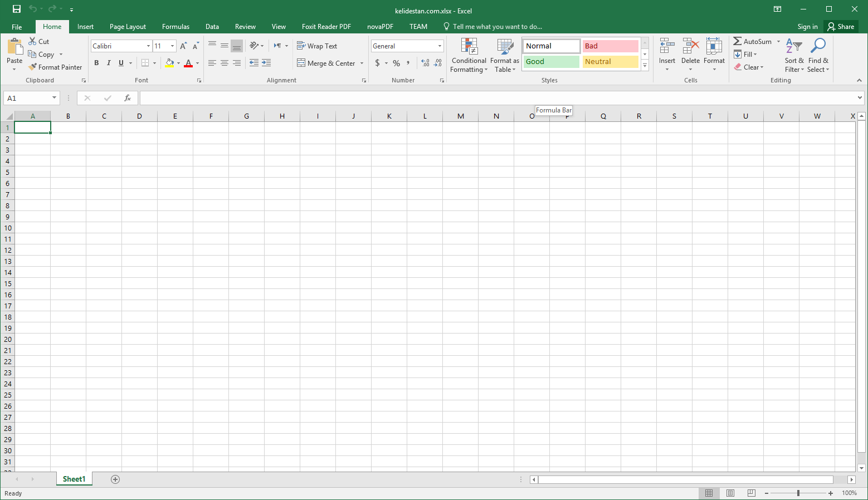Click the Decrease Indent icon

tap(254, 63)
